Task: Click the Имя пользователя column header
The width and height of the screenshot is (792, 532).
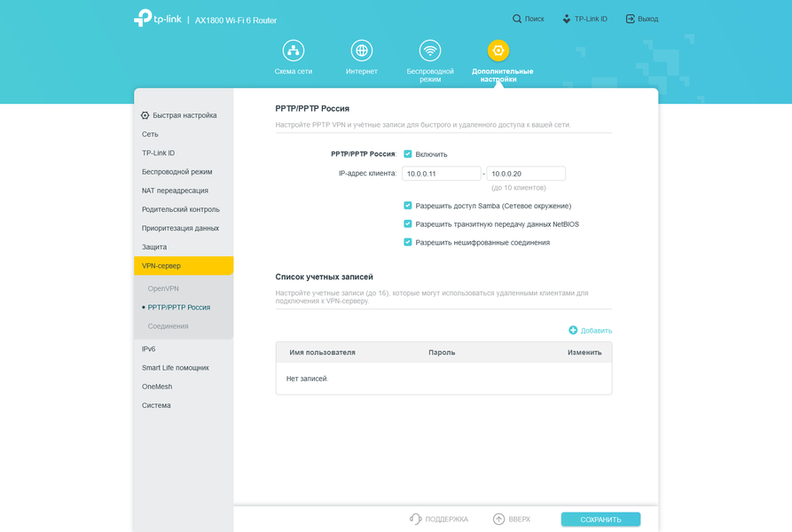Action: click(x=322, y=352)
